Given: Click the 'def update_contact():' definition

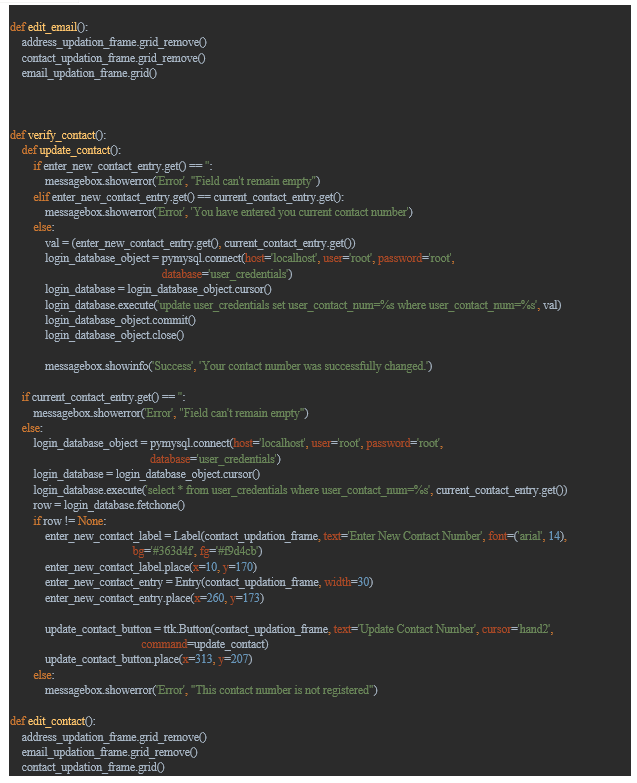Looking at the screenshot, I should (71, 150).
